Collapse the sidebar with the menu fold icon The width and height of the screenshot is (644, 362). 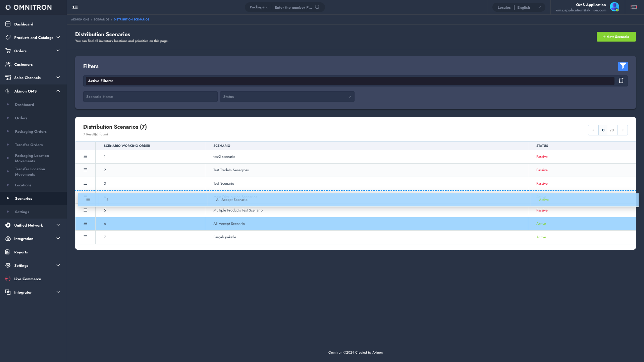[x=75, y=7]
